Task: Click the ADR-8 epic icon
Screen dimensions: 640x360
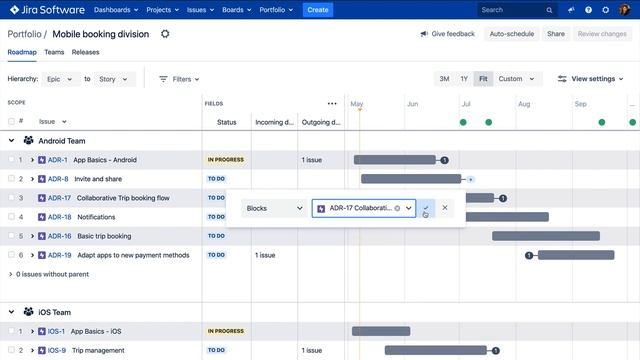Action: click(x=42, y=179)
